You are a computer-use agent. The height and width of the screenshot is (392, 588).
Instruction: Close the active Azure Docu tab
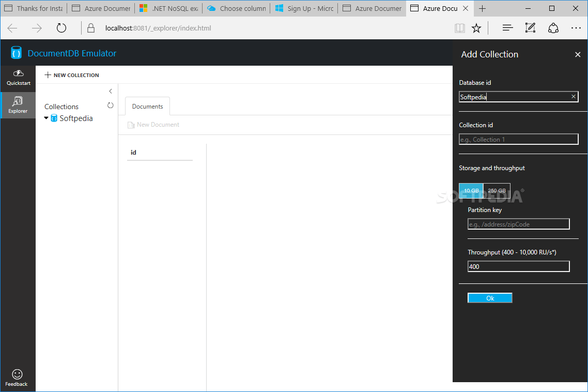pyautogui.click(x=466, y=8)
